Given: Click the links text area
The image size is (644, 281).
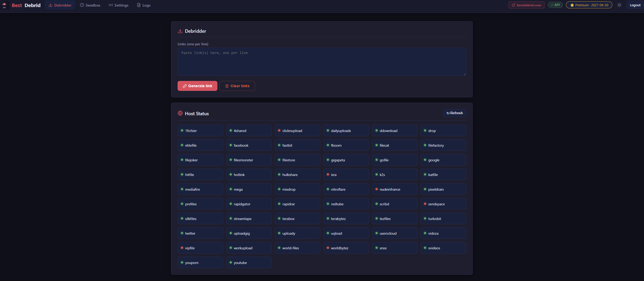Looking at the screenshot, I should 322,62.
